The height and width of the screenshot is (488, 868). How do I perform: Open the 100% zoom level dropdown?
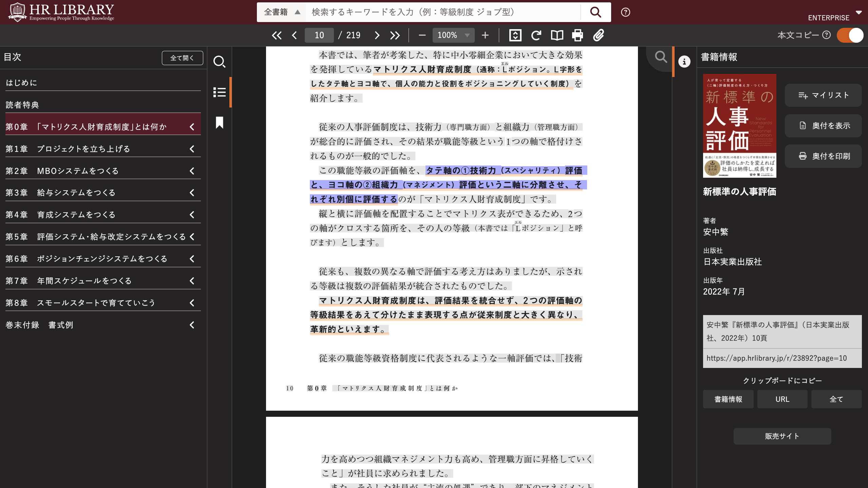pyautogui.click(x=453, y=35)
